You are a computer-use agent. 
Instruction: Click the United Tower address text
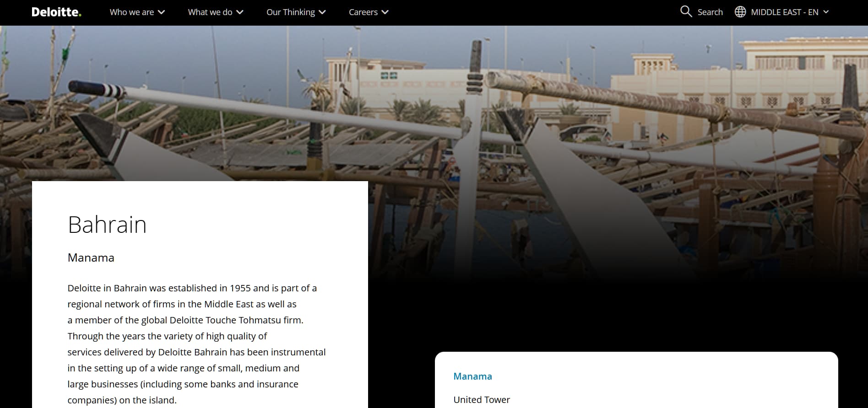pyautogui.click(x=482, y=400)
